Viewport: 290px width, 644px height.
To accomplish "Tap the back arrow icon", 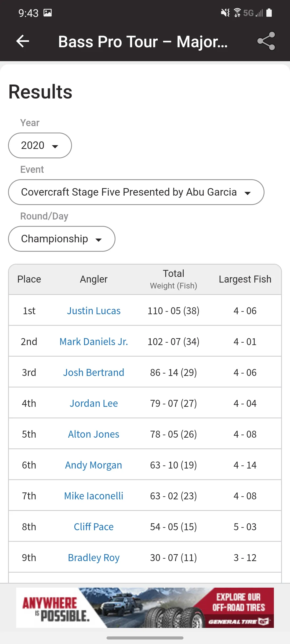I will [23, 41].
